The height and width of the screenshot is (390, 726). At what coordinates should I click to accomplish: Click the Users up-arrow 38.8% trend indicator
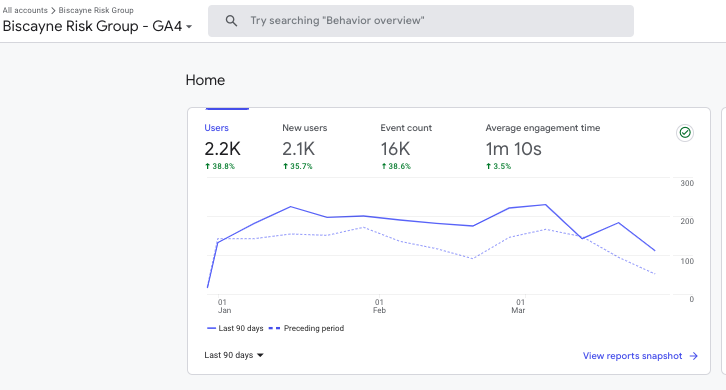click(220, 166)
